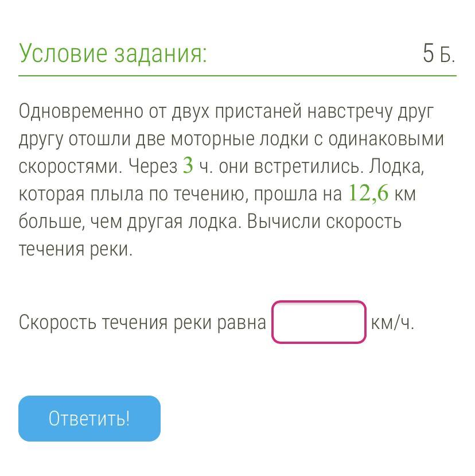The height and width of the screenshot is (476, 475).
Task: Click the "км" unit after 12,6
Action: [405, 194]
